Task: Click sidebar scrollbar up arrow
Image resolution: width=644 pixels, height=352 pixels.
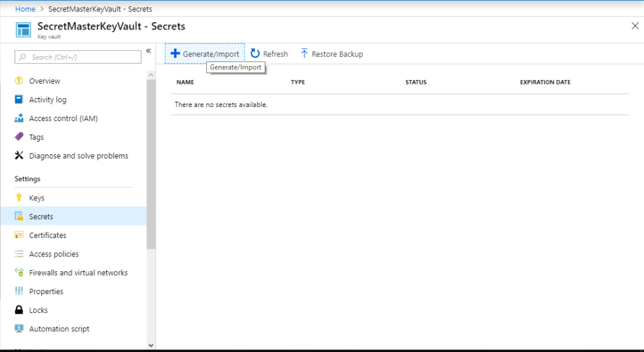Action: pyautogui.click(x=151, y=75)
